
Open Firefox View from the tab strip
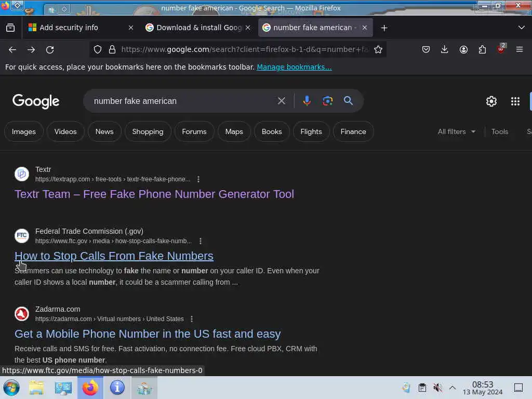10,28
